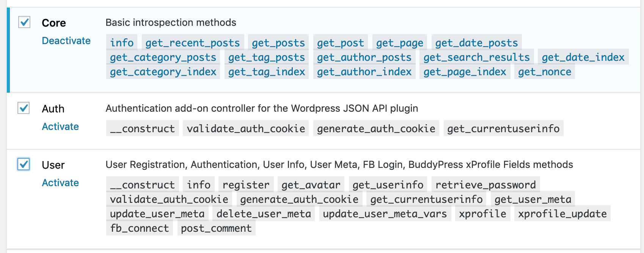Image resolution: width=644 pixels, height=253 pixels.
Task: Open the get_nonce method link
Action: (545, 71)
